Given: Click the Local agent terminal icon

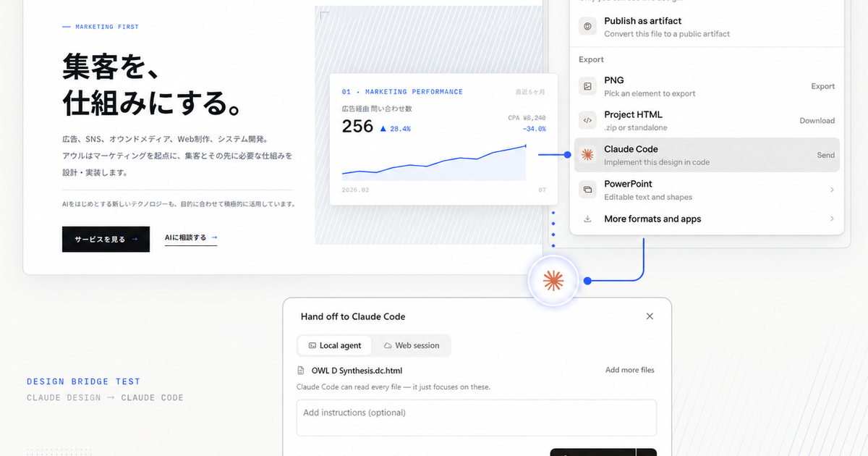Looking at the screenshot, I should pos(312,345).
